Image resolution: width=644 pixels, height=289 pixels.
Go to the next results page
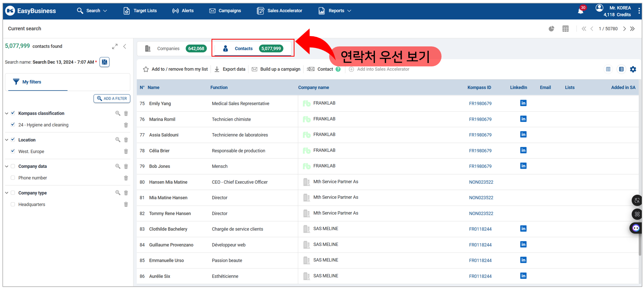pos(624,29)
